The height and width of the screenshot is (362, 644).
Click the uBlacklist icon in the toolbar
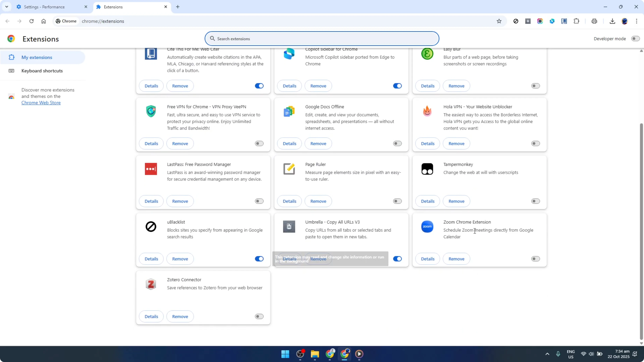[516, 21]
